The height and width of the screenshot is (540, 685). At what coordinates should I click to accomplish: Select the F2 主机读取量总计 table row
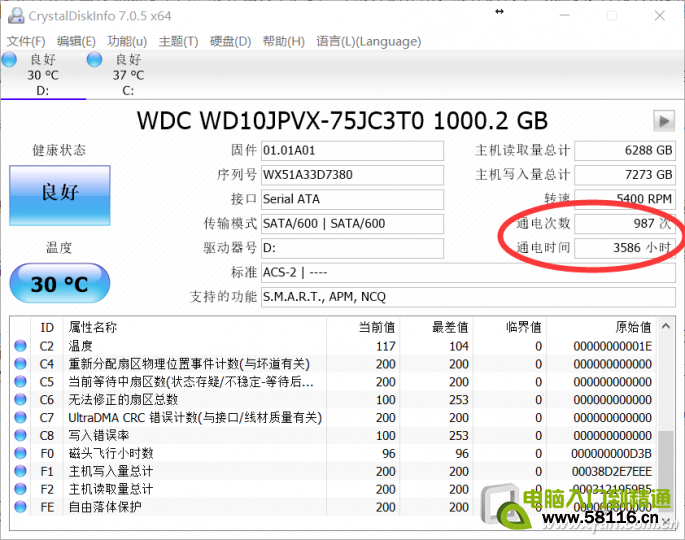[333, 489]
